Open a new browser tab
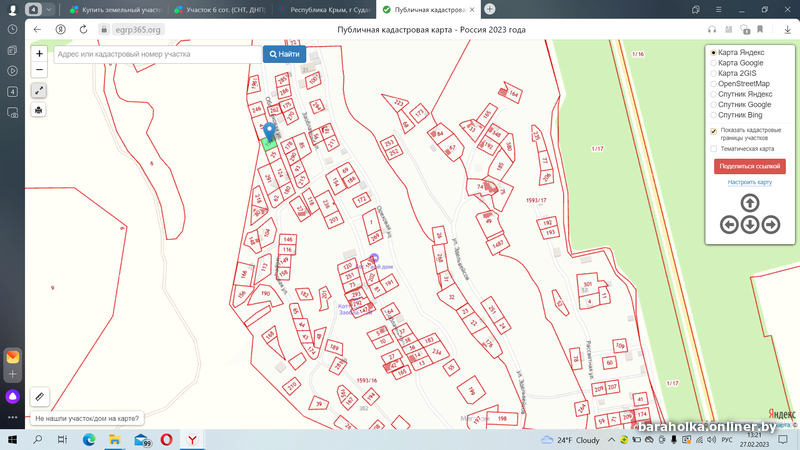 [489, 9]
